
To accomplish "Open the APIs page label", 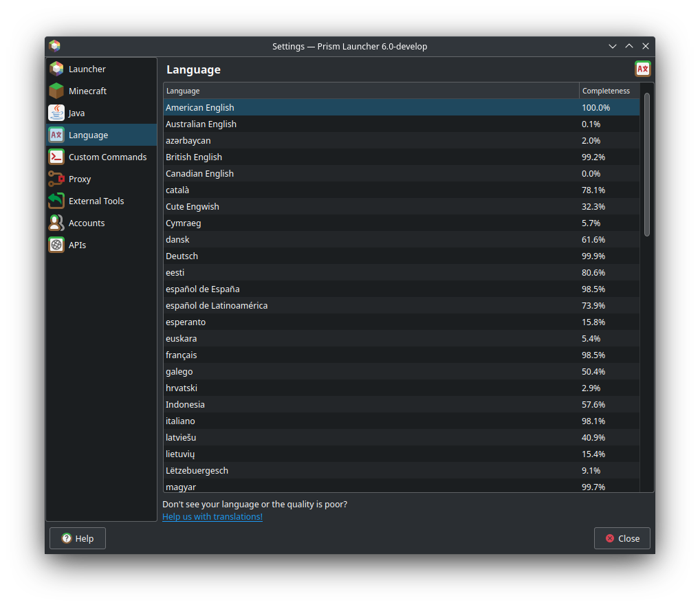I will tap(77, 245).
